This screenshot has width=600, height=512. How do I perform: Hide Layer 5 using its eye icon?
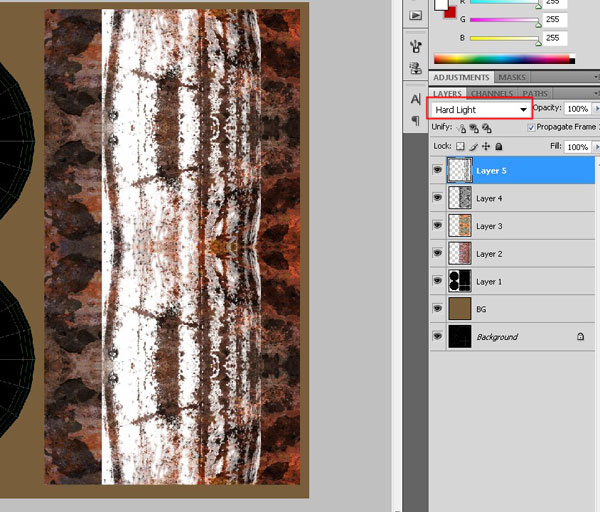[x=437, y=171]
